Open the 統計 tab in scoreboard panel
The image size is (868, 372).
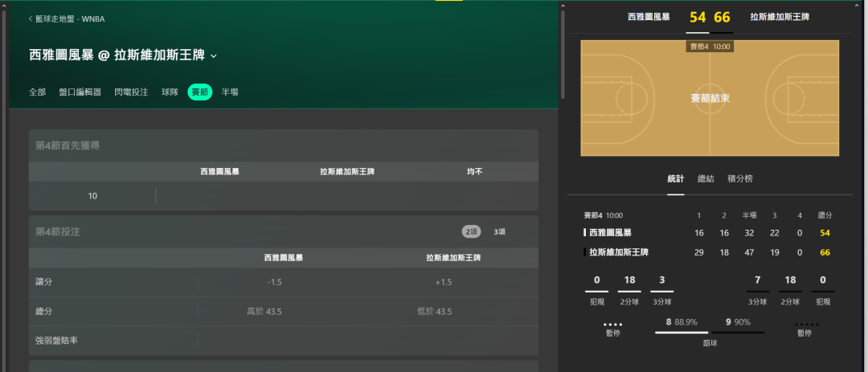[675, 179]
